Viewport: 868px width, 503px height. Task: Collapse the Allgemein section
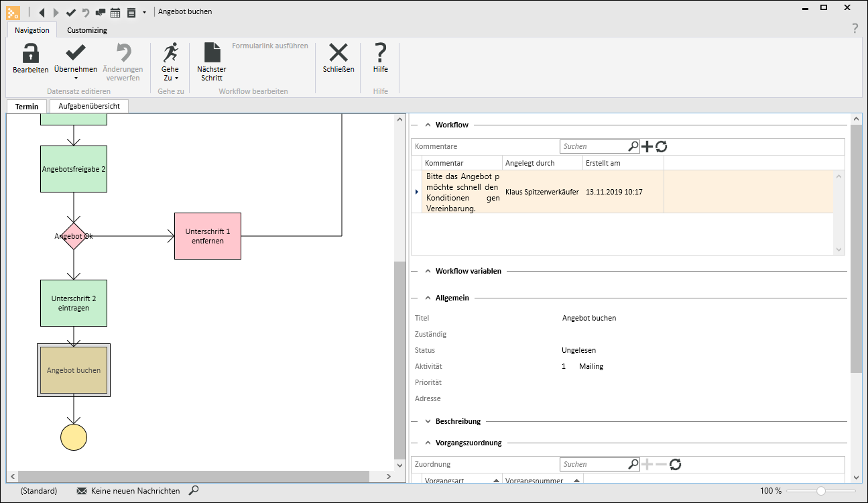(x=428, y=298)
